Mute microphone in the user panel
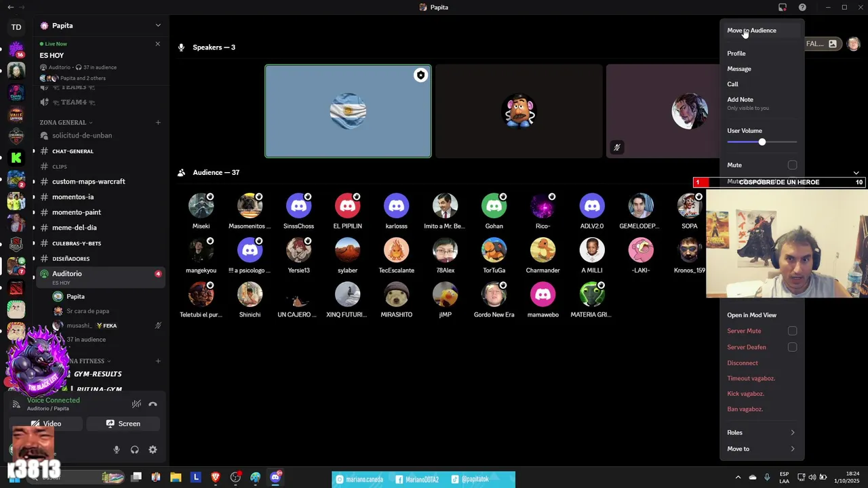The width and height of the screenshot is (868, 488). click(117, 449)
